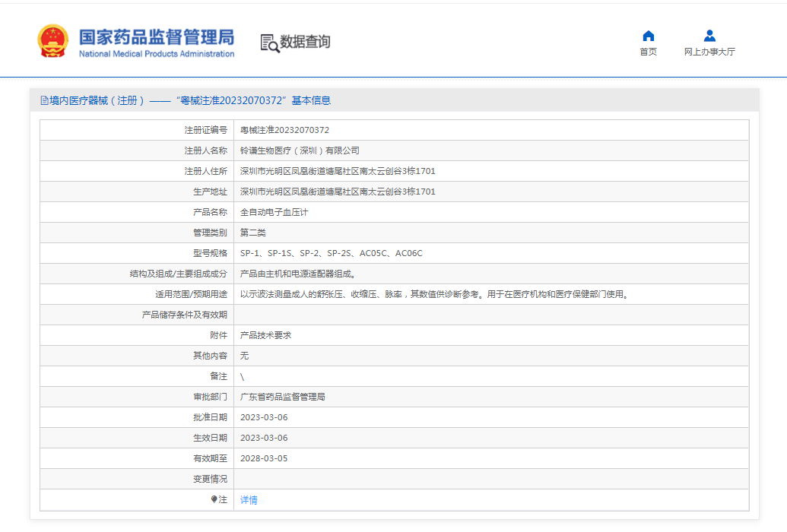Click the national emblem logo
The image size is (787, 532).
[x=52, y=41]
